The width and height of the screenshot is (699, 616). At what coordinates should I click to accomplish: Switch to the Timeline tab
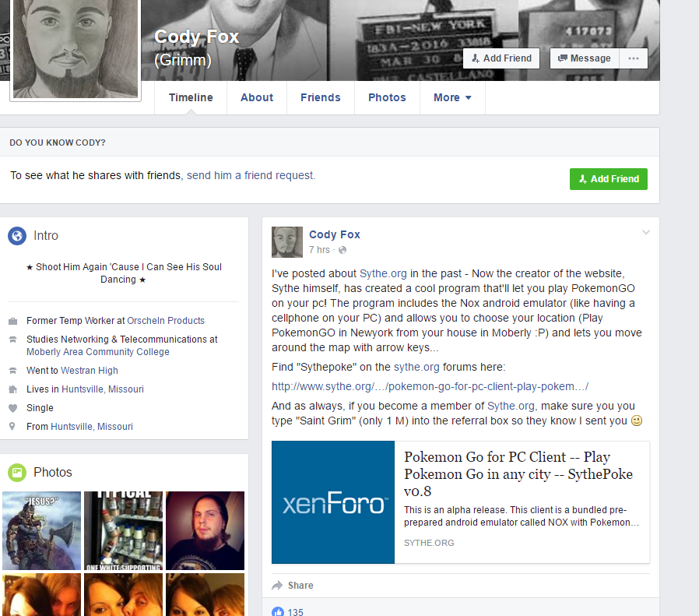point(191,97)
